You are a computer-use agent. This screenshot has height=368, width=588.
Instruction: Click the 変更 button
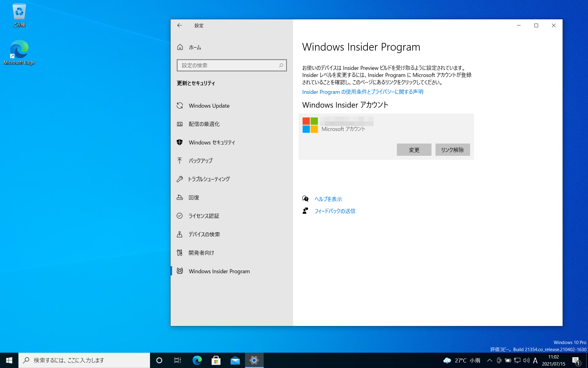414,150
